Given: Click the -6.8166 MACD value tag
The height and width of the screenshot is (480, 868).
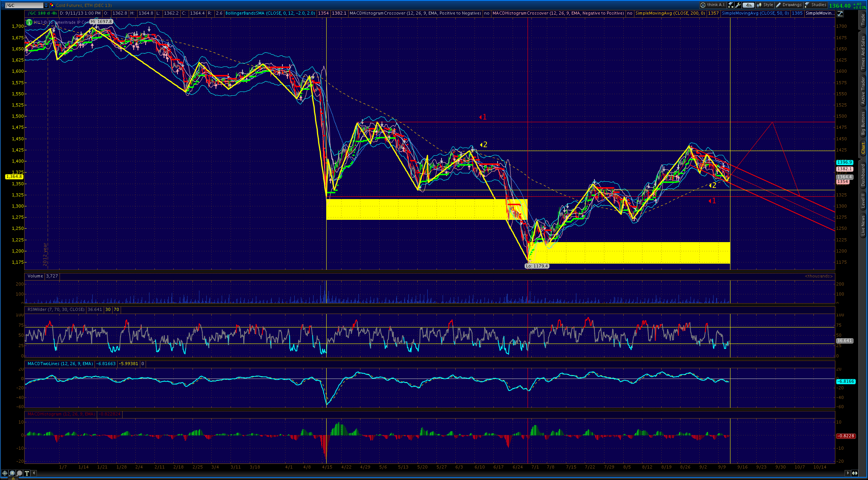Looking at the screenshot, I should [x=846, y=382].
